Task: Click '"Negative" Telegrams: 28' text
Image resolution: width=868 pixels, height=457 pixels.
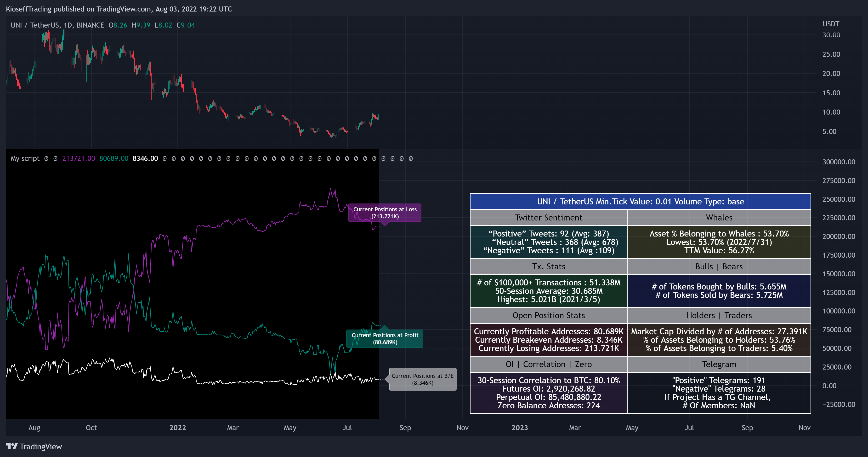Action: (719, 389)
